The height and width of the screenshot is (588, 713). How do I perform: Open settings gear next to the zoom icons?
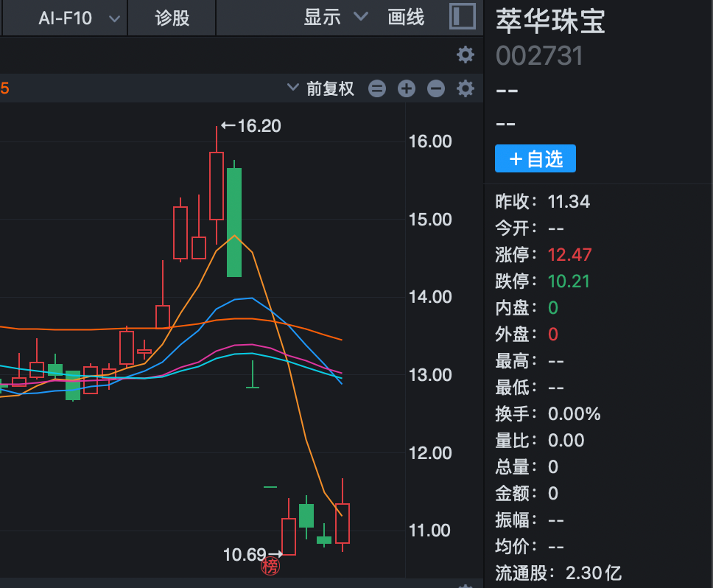coord(465,89)
